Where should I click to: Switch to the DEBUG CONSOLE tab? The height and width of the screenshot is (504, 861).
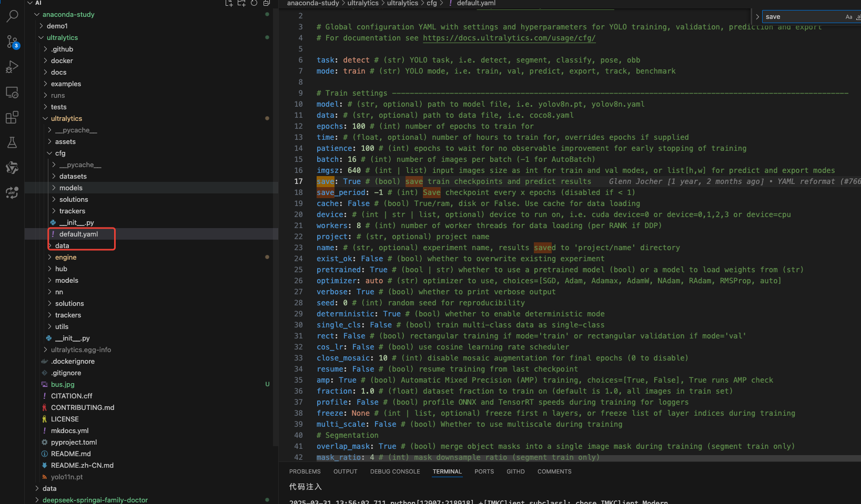coord(394,471)
